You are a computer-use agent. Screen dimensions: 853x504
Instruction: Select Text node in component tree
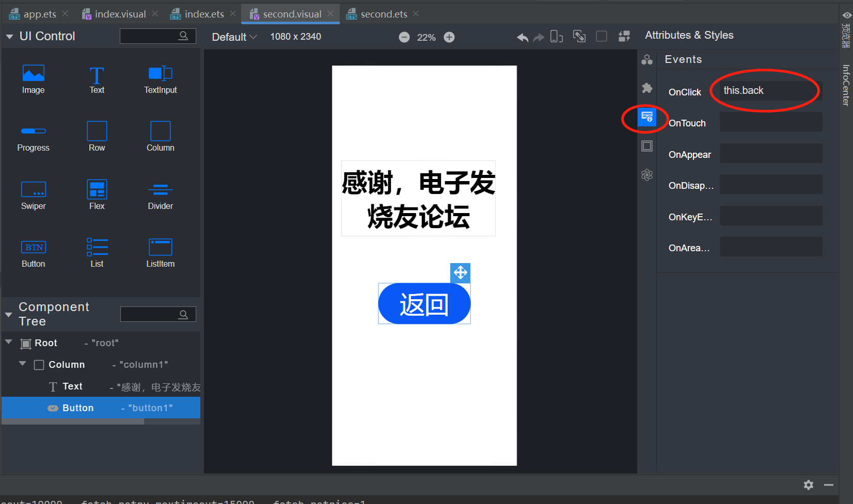click(101, 386)
